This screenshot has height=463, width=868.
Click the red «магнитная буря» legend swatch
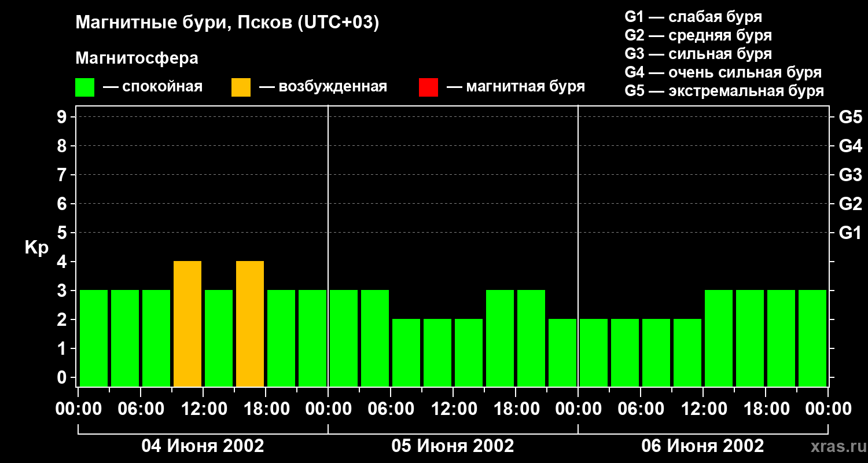428,87
